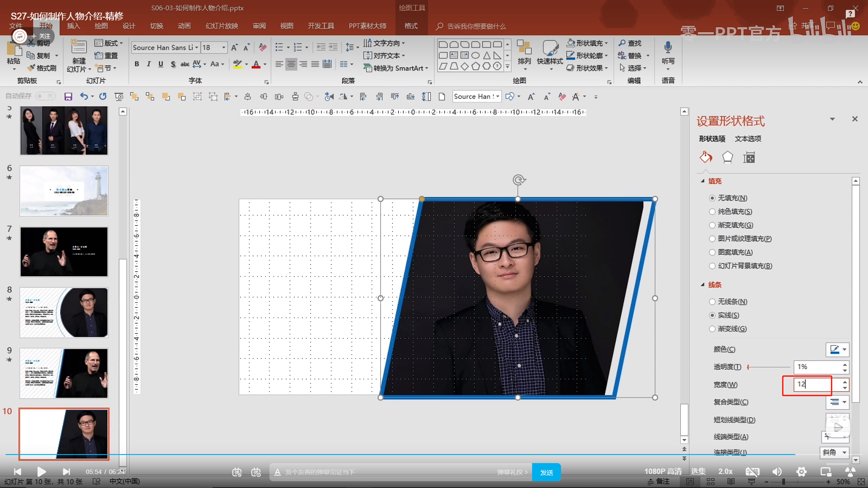The image size is (868, 488).
Task: Open the Format (格式) drawing tools tab
Action: [x=411, y=26]
